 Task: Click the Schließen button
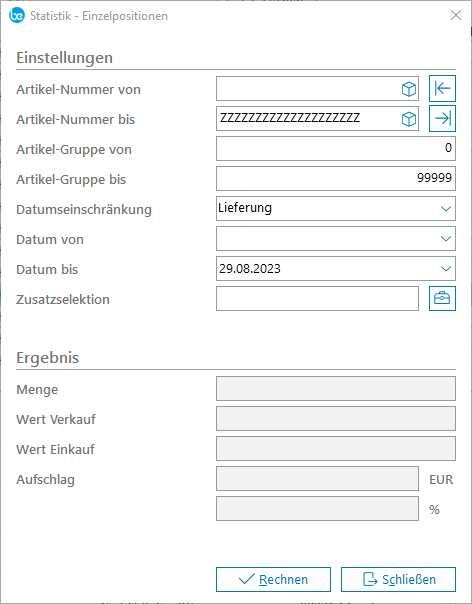(398, 579)
